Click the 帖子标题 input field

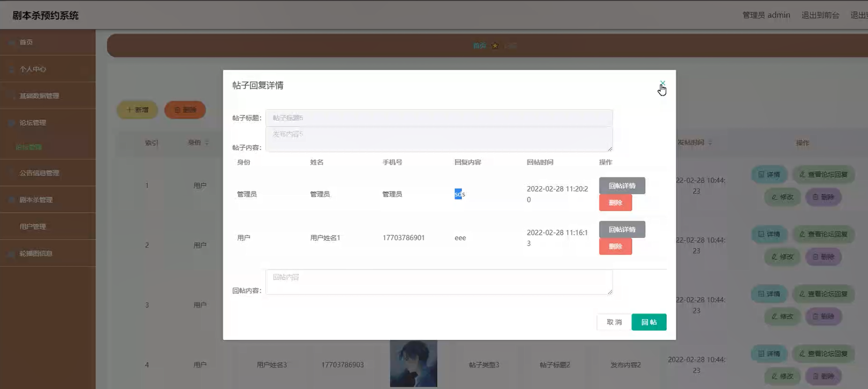(x=439, y=118)
